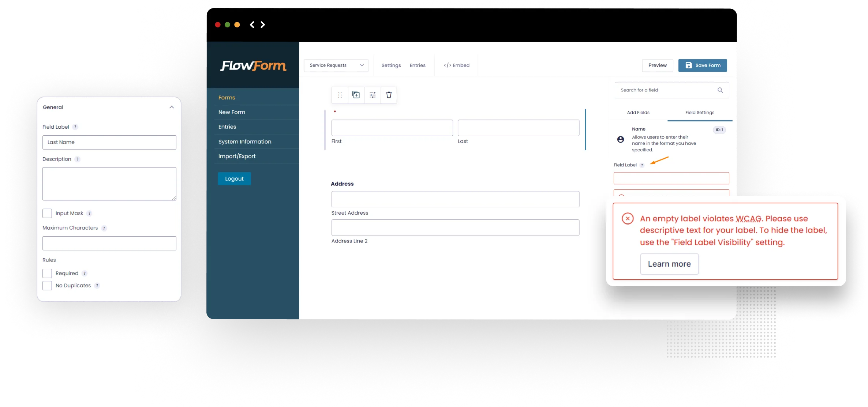Viewport: 868px width, 407px height.
Task: Click the trash delete field icon
Action: 389,95
